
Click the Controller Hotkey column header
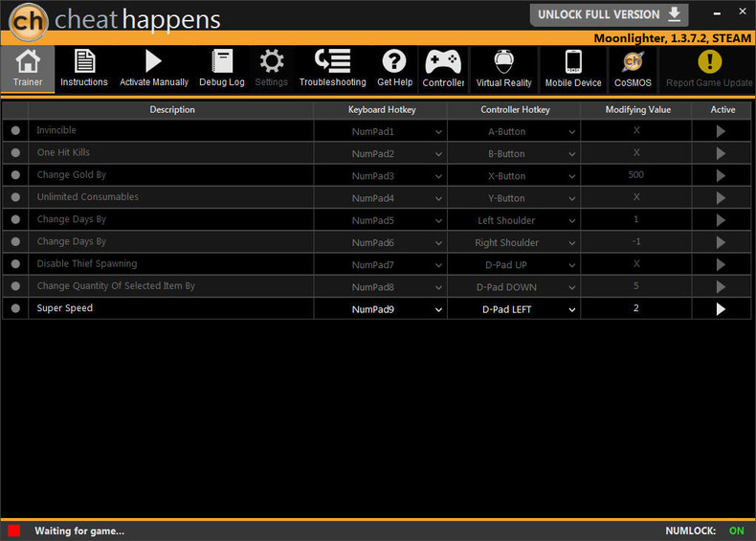click(515, 109)
